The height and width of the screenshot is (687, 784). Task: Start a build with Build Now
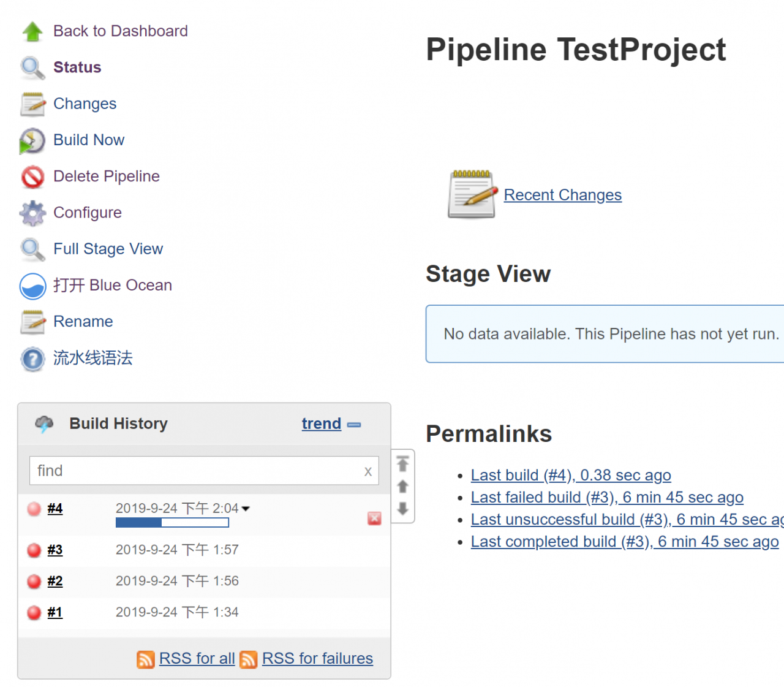89,140
